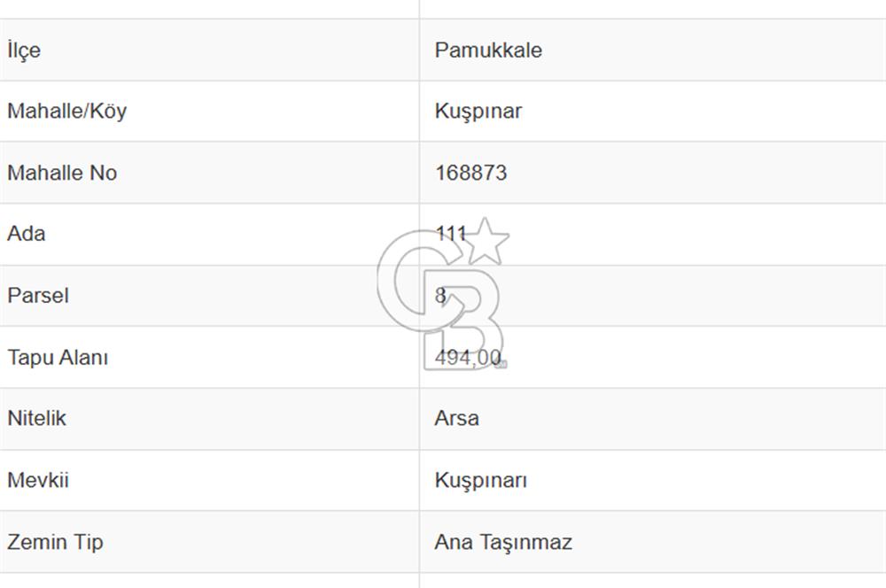Click the Ana Taşınmaz value
The width and height of the screenshot is (886, 588).
[x=503, y=542]
